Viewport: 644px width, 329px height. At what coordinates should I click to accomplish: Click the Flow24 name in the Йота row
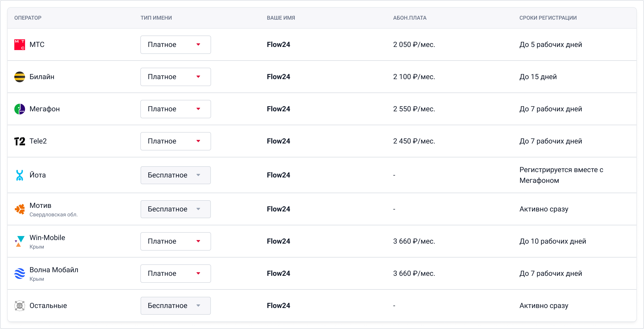278,175
